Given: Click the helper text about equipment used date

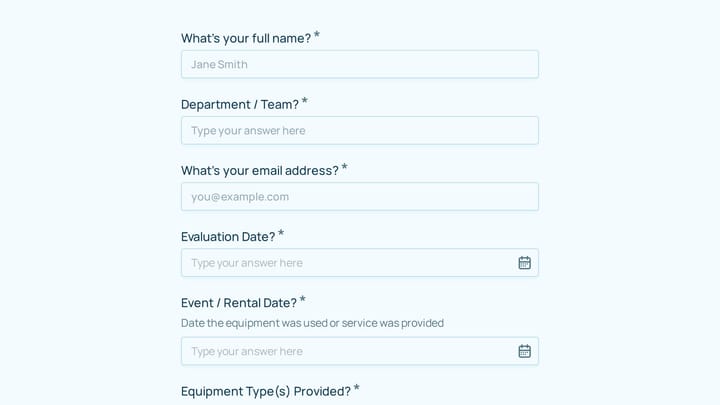Looking at the screenshot, I should [x=312, y=323].
